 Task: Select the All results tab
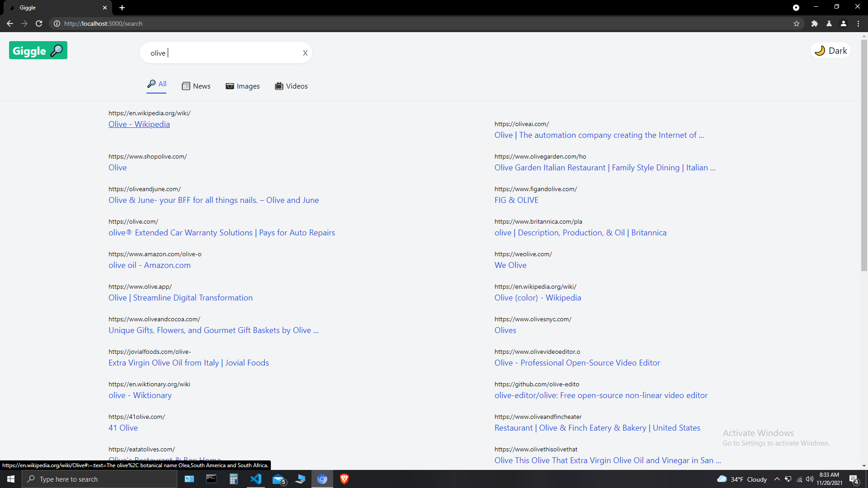click(156, 84)
